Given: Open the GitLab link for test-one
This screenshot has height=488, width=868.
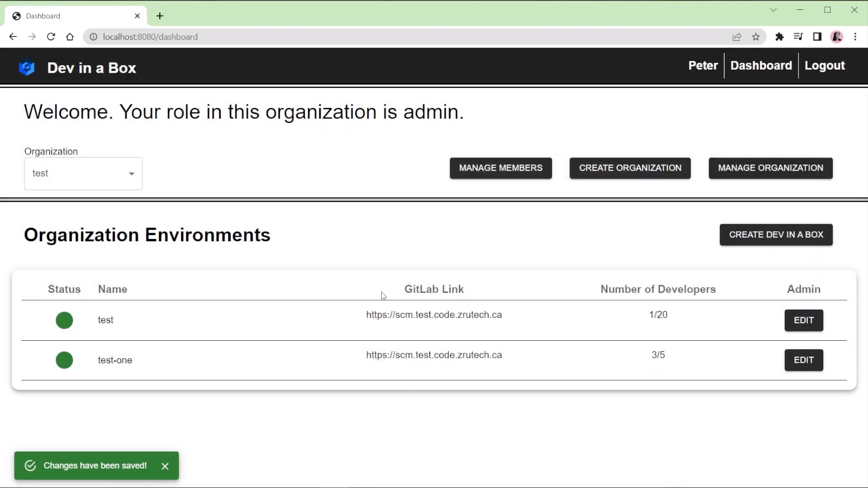Looking at the screenshot, I should click(434, 355).
